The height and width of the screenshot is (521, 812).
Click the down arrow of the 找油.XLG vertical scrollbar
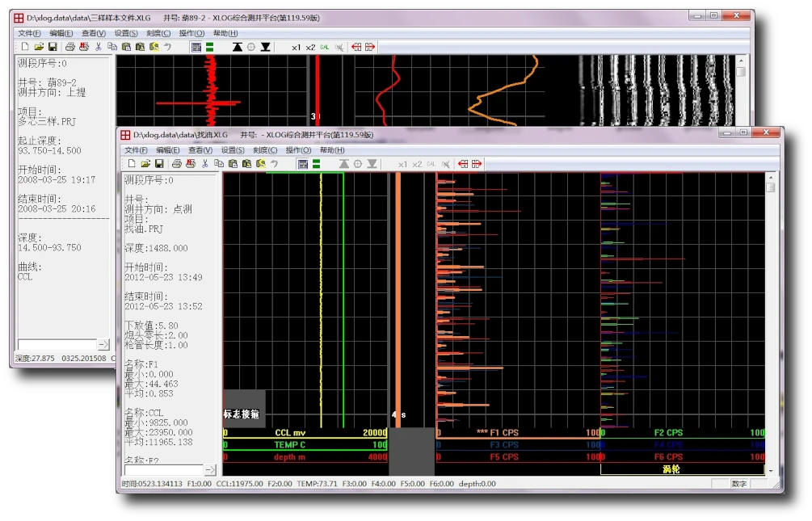[771, 470]
